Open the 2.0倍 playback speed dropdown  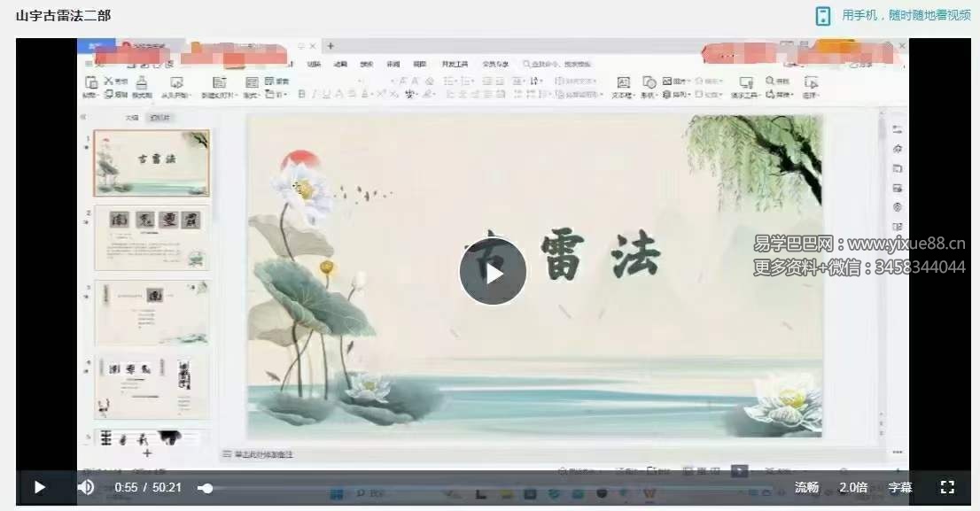[x=853, y=487]
